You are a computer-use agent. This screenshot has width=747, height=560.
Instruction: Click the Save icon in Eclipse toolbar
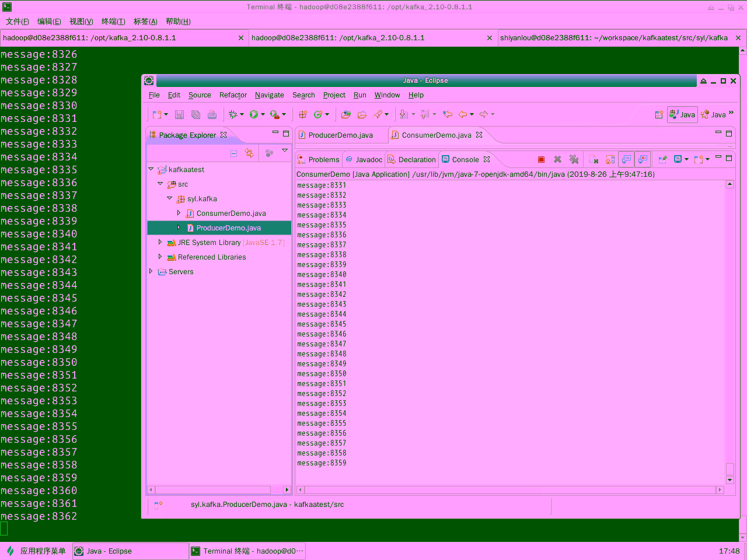tap(179, 114)
